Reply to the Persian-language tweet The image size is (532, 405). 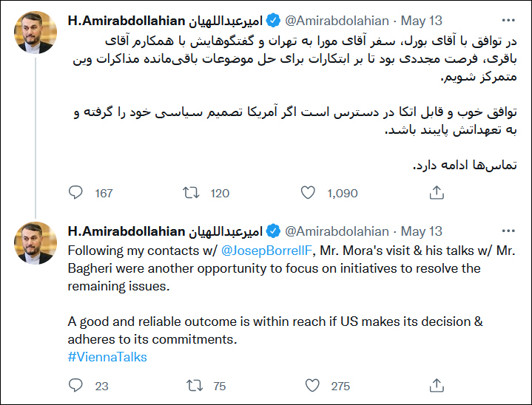click(x=76, y=193)
